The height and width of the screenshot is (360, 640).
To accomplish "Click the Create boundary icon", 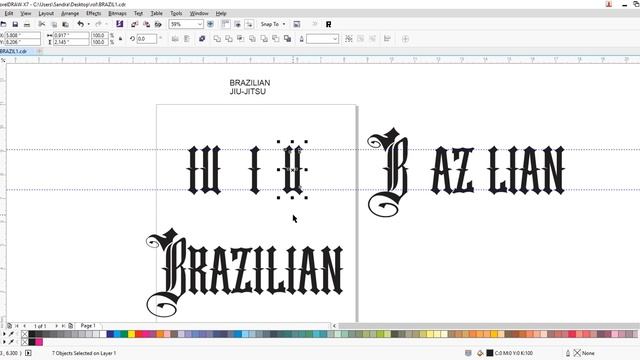I will coord(288,39).
